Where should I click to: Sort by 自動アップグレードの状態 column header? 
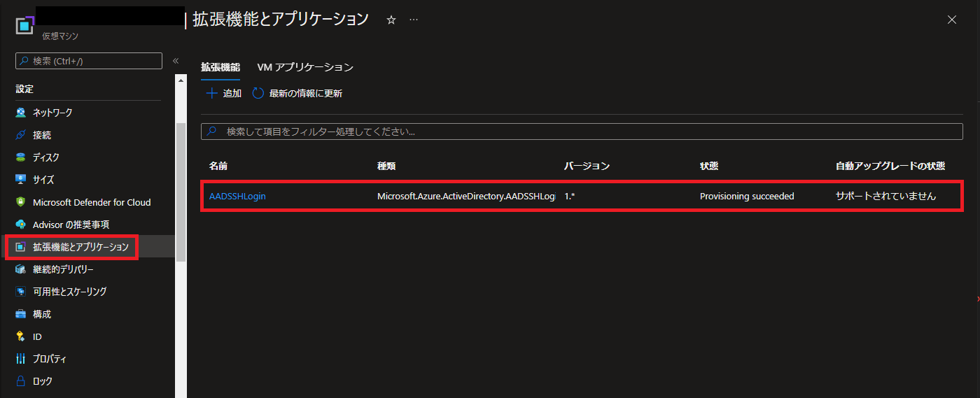[x=890, y=166]
